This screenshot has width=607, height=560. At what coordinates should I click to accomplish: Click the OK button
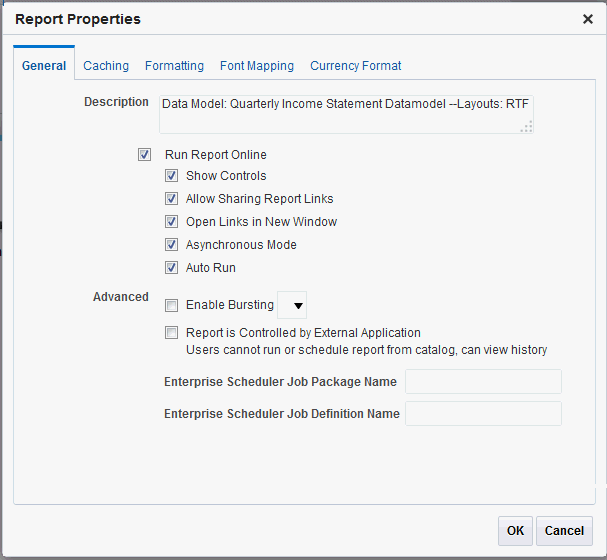click(515, 531)
